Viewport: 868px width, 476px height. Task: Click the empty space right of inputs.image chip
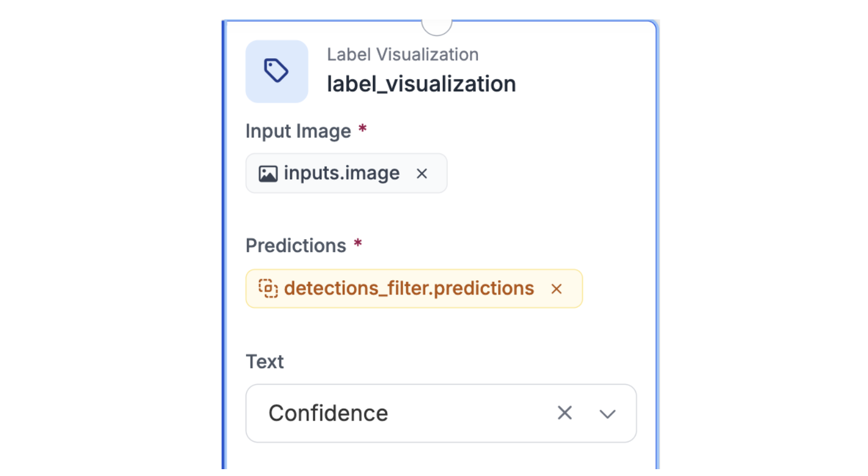[542, 173]
